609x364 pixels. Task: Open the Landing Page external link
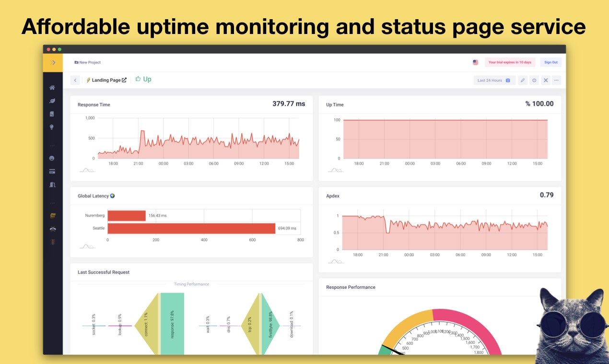[x=106, y=80]
